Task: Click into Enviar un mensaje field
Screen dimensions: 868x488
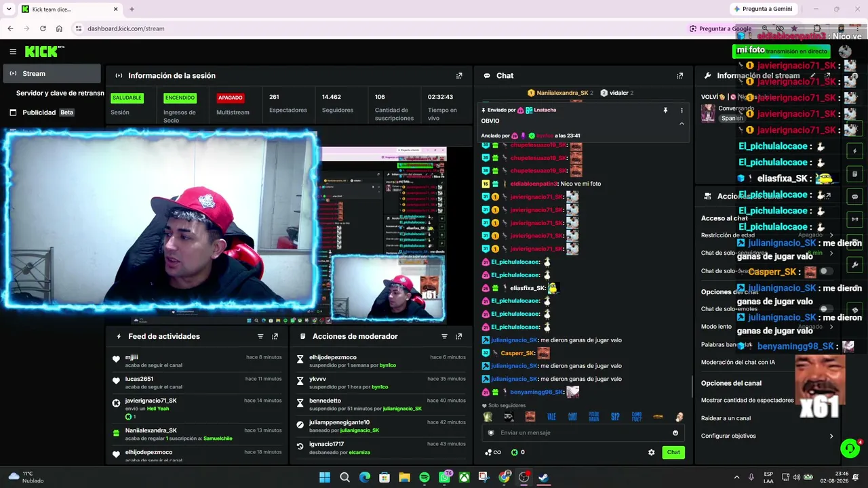Action: point(583,432)
